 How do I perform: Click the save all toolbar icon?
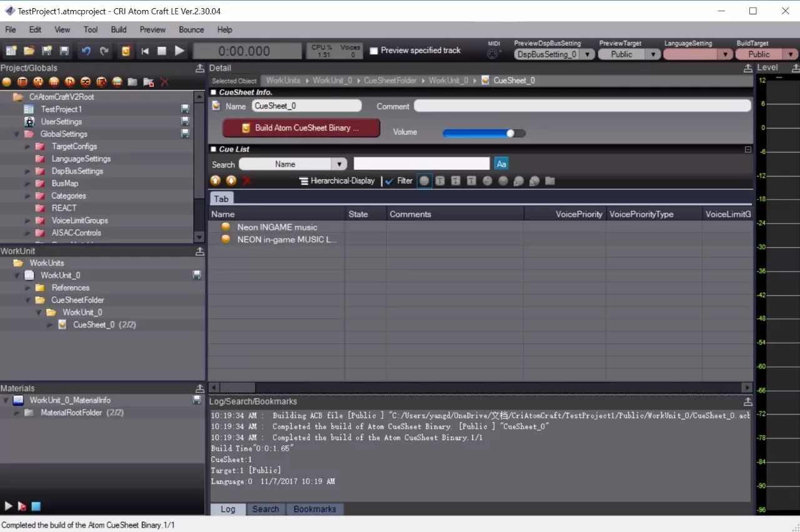click(x=47, y=51)
